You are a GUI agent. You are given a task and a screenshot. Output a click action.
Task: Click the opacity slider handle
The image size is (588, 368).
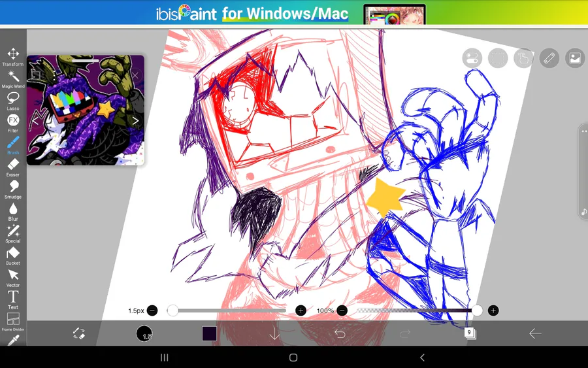click(x=477, y=310)
